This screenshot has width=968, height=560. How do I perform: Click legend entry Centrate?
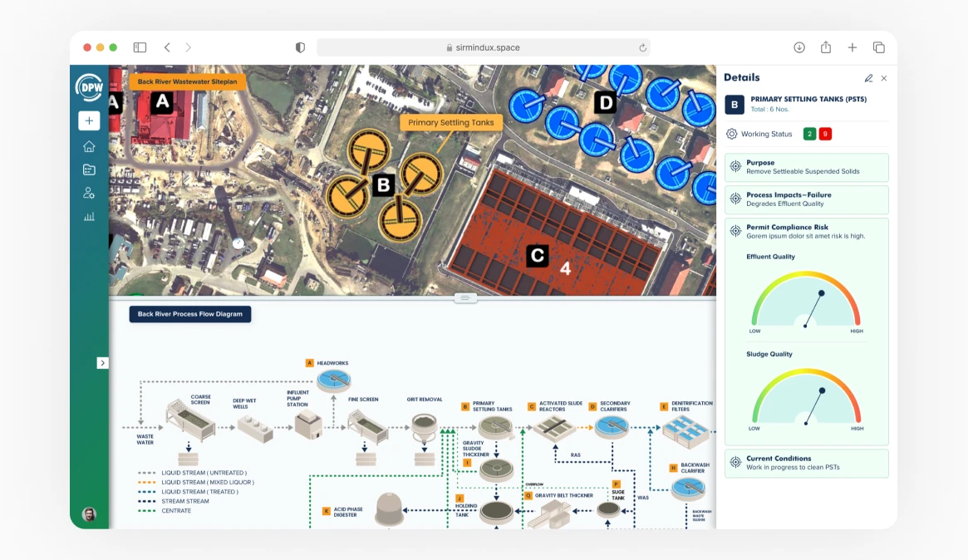165,511
